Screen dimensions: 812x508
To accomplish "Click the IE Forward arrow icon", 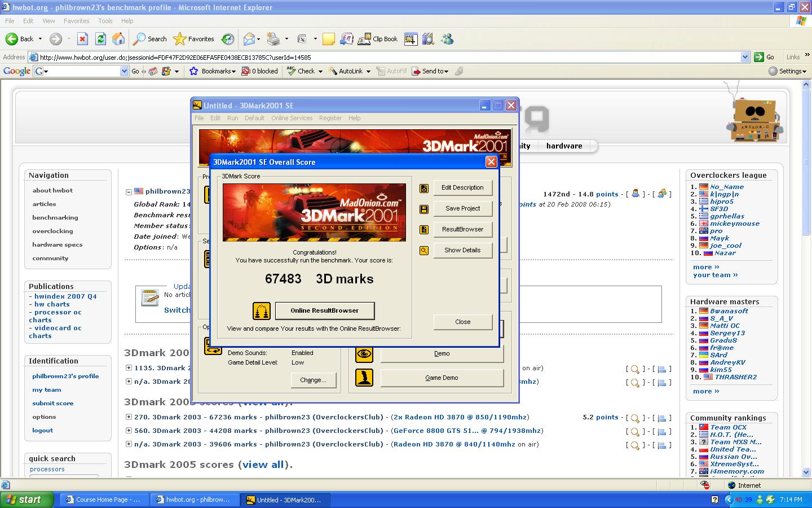I will (55, 39).
